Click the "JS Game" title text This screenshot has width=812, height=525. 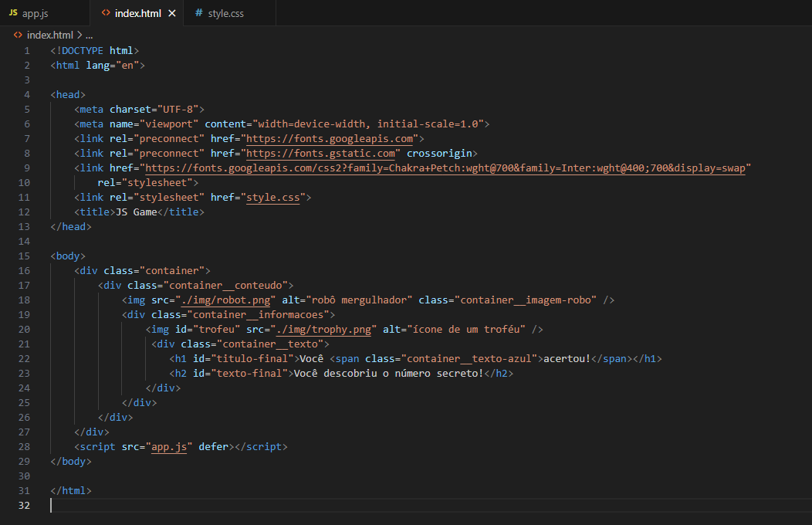[136, 212]
